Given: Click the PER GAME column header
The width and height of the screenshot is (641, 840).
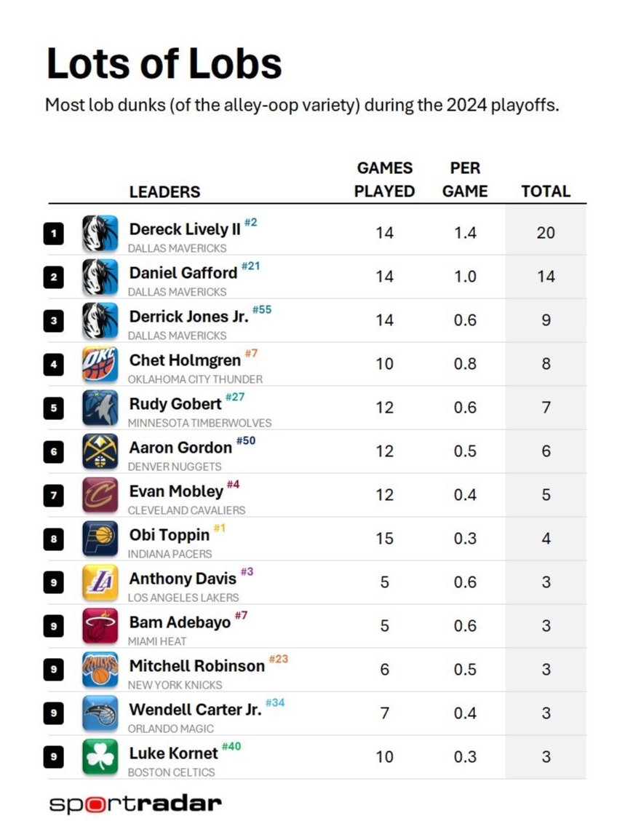Looking at the screenshot, I should 465,180.
